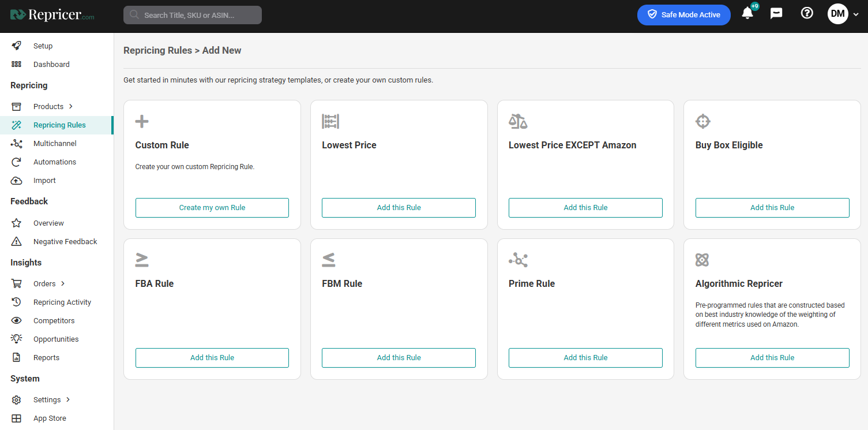Expand the Orders submenu chevron
Viewport: 868px width, 430px height.
(x=63, y=283)
